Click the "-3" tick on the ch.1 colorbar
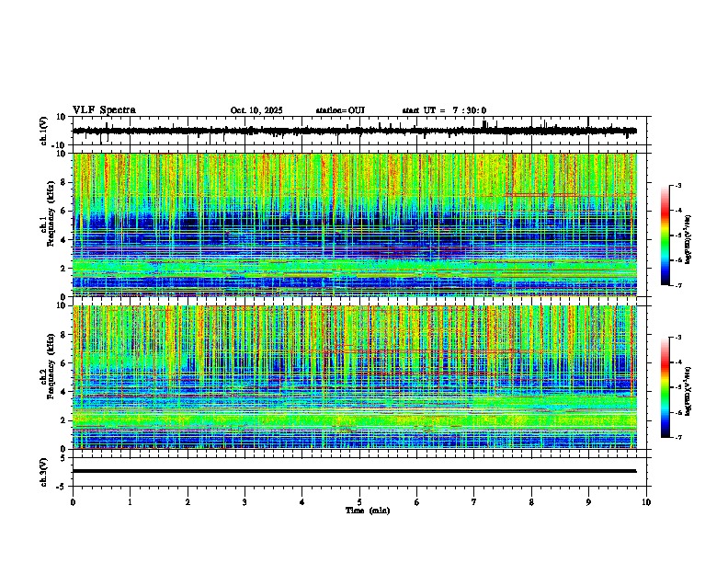Viewport: 728px width, 563px height. click(678, 186)
